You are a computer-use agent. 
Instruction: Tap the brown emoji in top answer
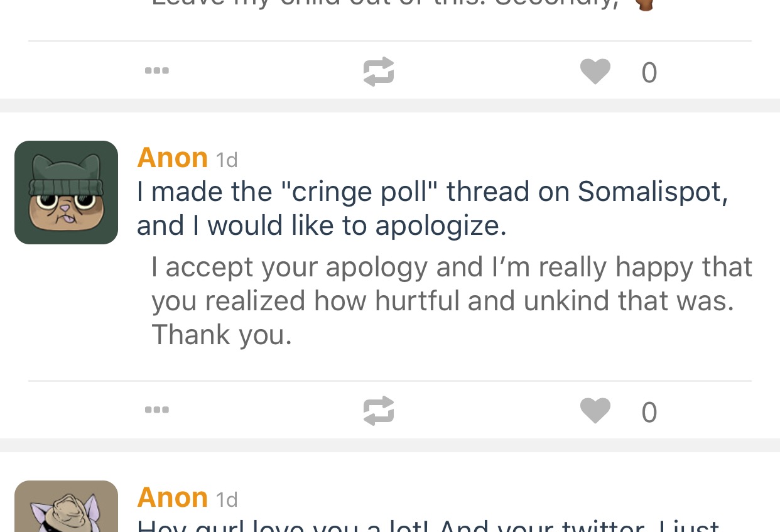point(644,5)
